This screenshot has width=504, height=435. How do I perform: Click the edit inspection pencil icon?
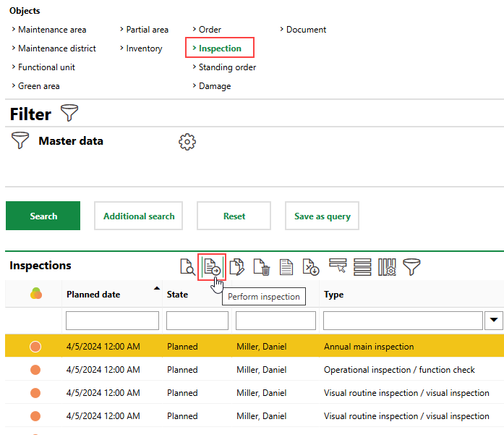coord(236,267)
